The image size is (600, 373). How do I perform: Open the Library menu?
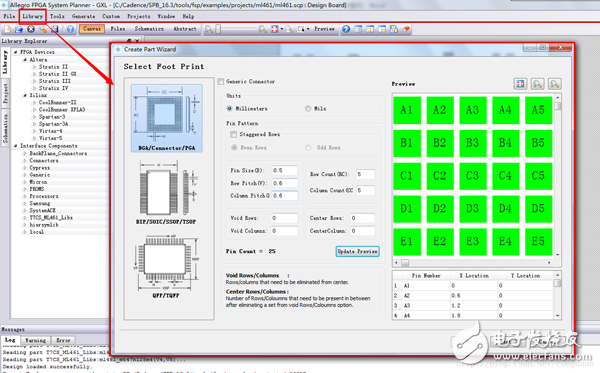pyautogui.click(x=33, y=16)
